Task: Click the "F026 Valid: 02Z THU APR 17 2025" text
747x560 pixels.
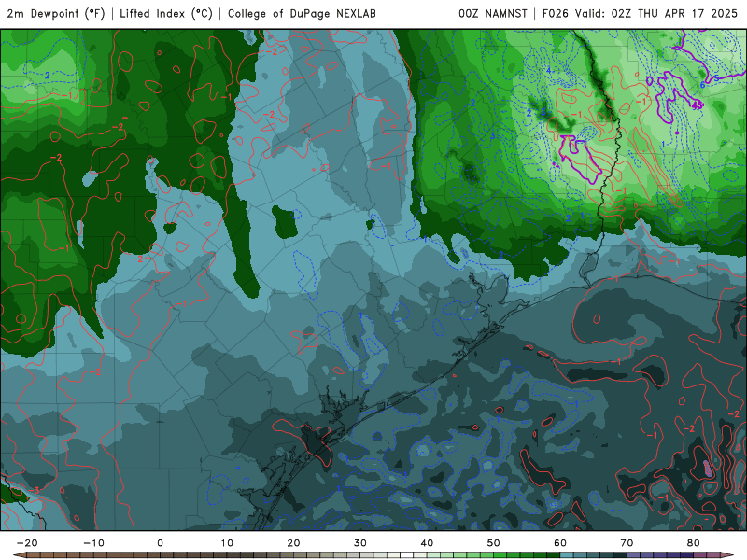Action: tap(641, 13)
